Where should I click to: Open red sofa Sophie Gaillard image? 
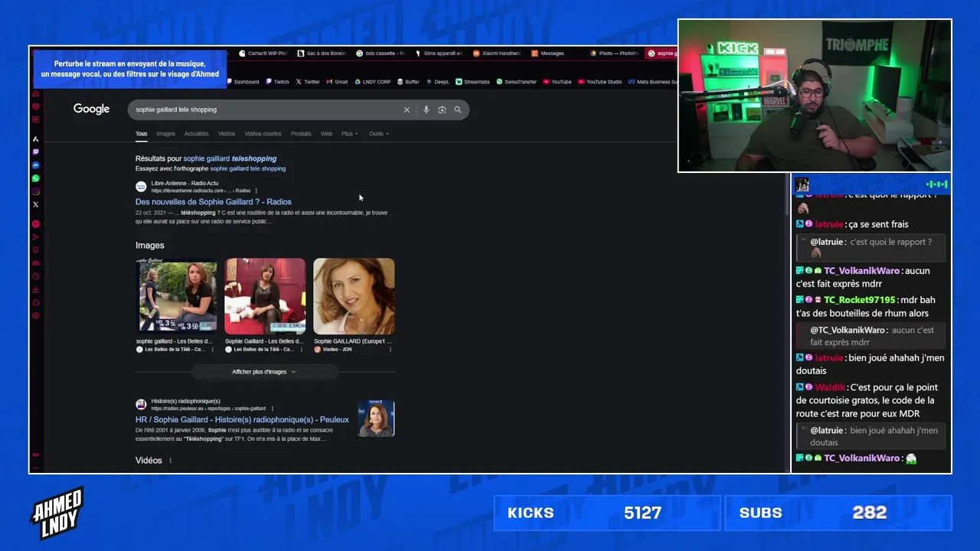(265, 296)
